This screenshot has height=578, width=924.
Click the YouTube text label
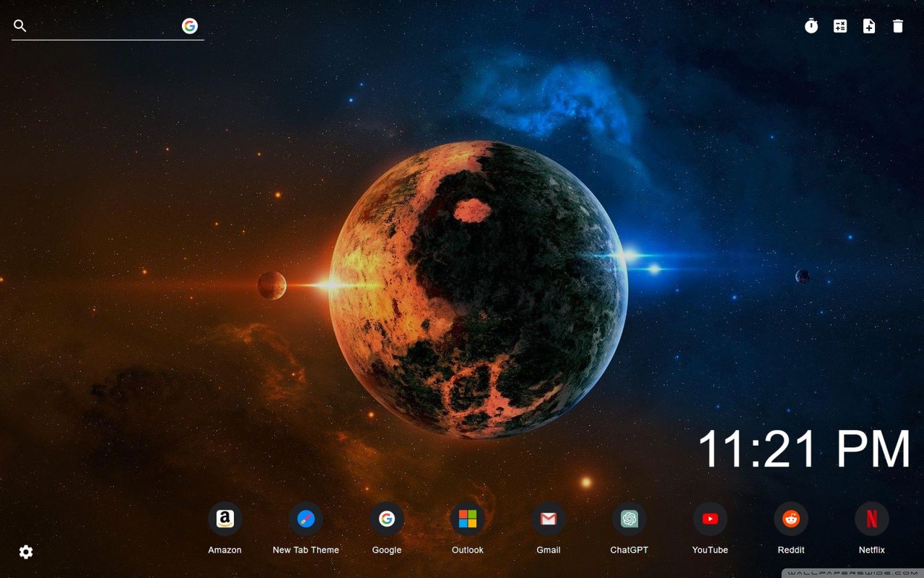coord(710,550)
